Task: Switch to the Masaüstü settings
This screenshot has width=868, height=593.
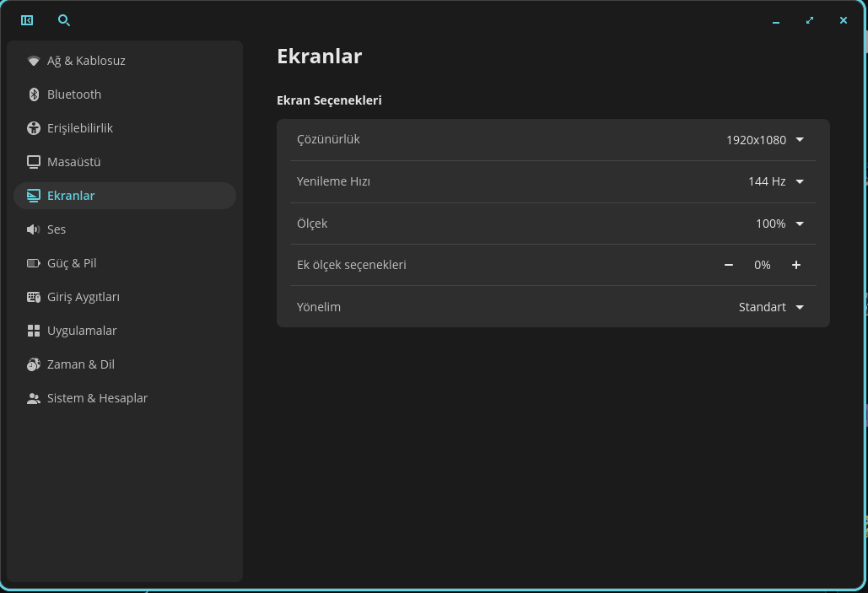Action: 125,162
